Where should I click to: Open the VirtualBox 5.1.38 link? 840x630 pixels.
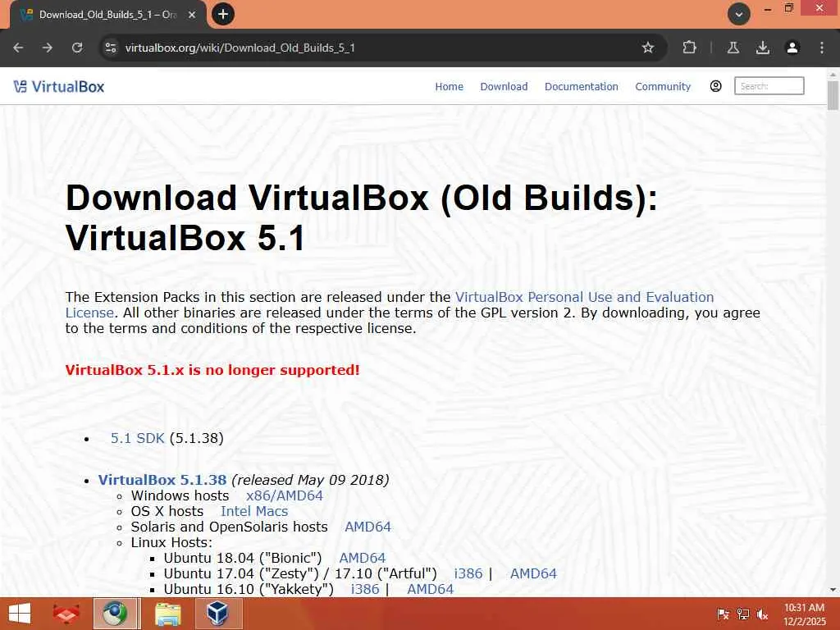tap(162, 479)
